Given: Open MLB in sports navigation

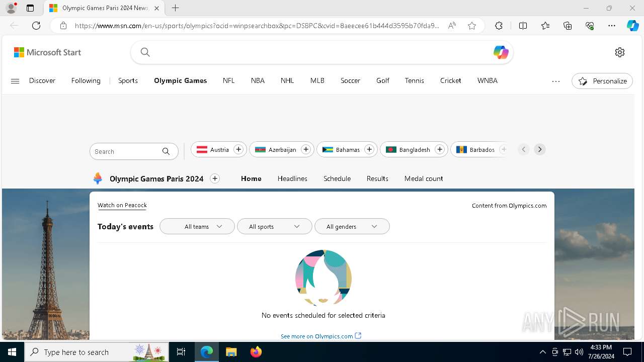Looking at the screenshot, I should pyautogui.click(x=317, y=80).
